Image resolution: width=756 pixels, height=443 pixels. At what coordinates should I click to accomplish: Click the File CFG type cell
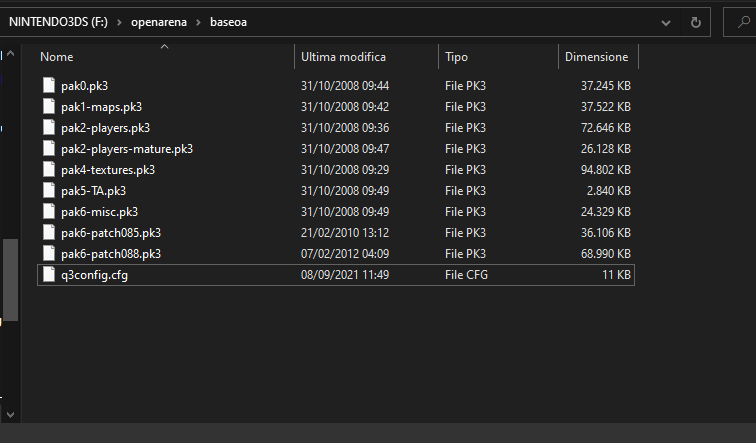pos(466,275)
